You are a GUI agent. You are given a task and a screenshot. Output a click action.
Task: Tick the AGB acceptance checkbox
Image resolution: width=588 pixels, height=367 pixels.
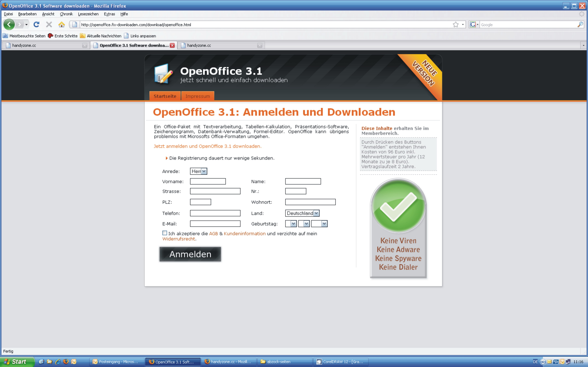[x=165, y=233]
